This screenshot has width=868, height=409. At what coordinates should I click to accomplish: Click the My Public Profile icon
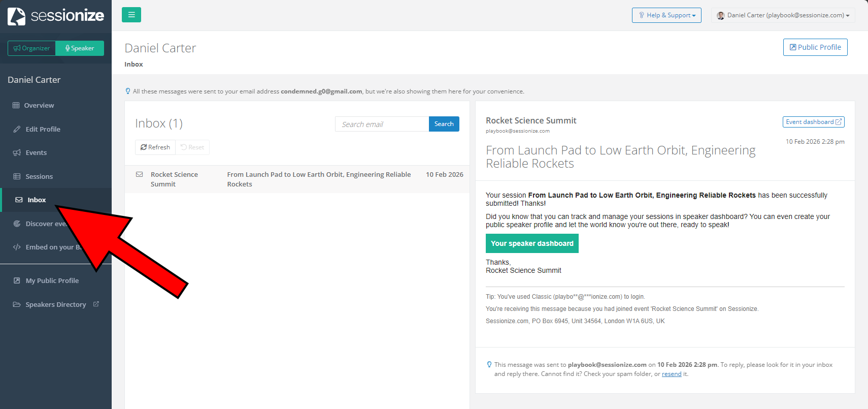coord(17,280)
